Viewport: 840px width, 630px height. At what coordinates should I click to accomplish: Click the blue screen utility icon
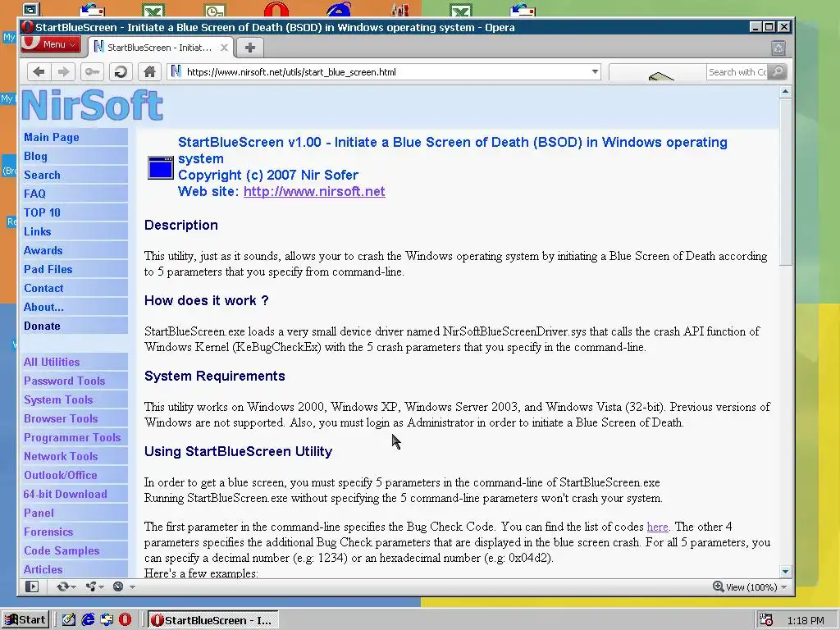160,167
